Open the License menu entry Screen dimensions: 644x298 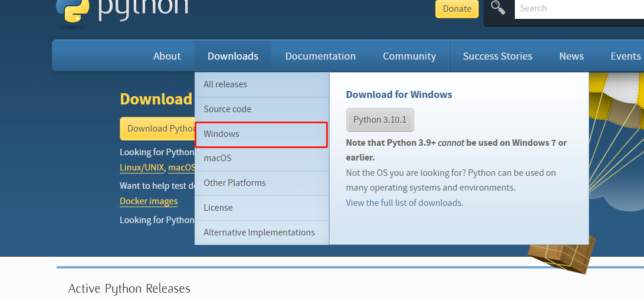(x=218, y=208)
